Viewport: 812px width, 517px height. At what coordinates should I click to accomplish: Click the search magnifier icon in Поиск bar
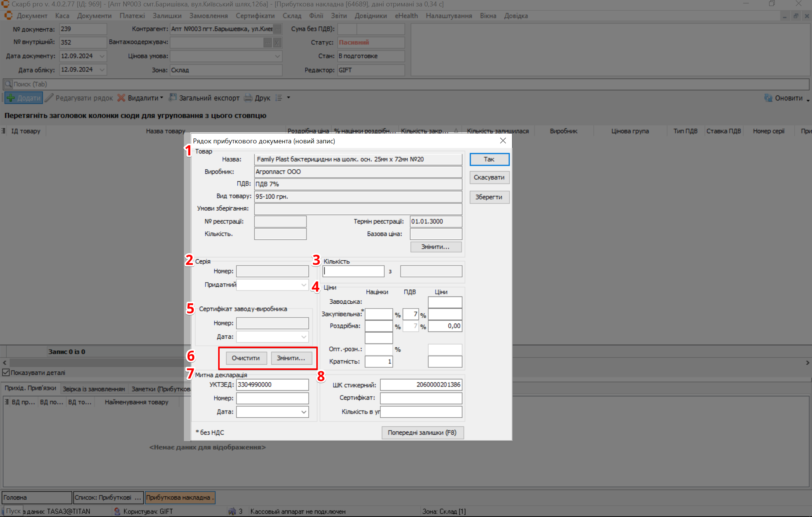pyautogui.click(x=8, y=84)
